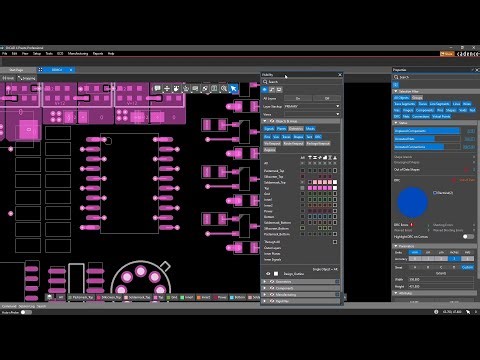480x360 pixels.
Task: Select the display view icon in Visibility panel
Action: (x=279, y=90)
